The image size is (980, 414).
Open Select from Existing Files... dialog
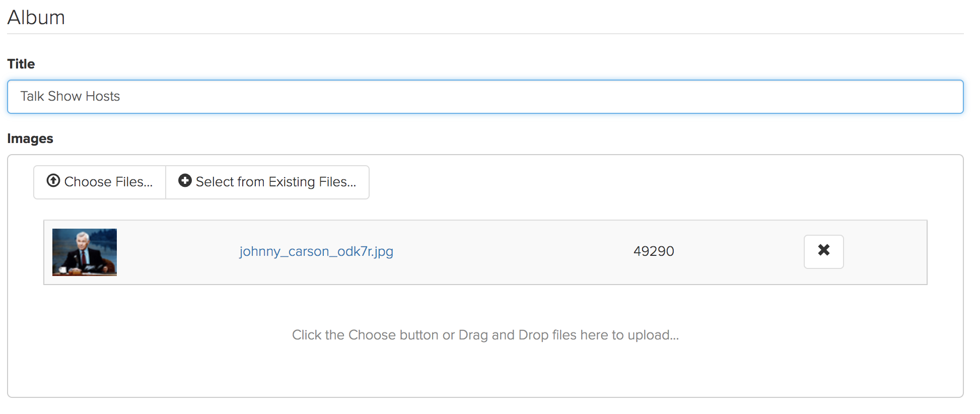point(267,182)
